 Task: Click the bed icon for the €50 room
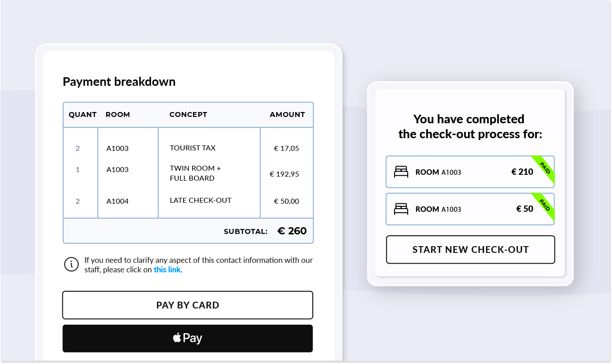coord(401,209)
